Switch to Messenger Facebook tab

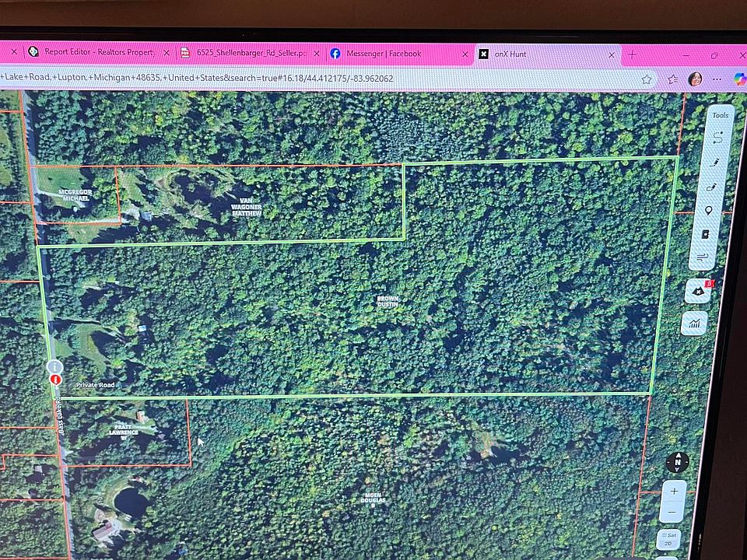(384, 54)
